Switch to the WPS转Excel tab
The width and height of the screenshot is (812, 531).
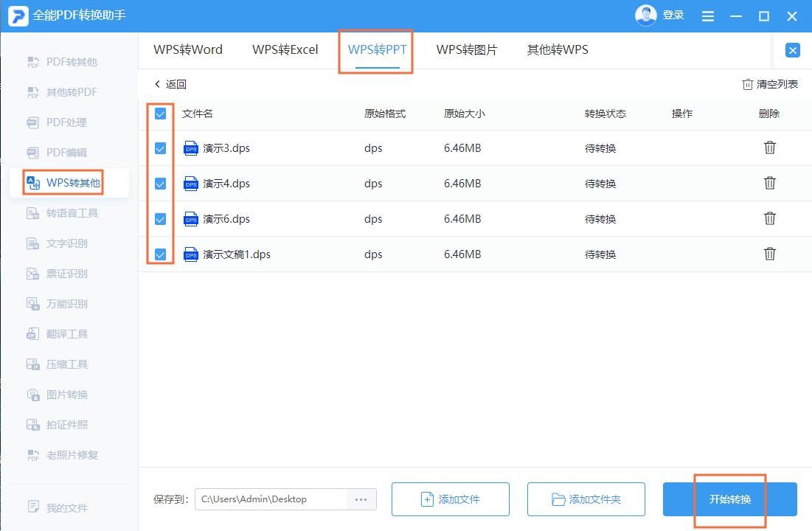pos(285,49)
